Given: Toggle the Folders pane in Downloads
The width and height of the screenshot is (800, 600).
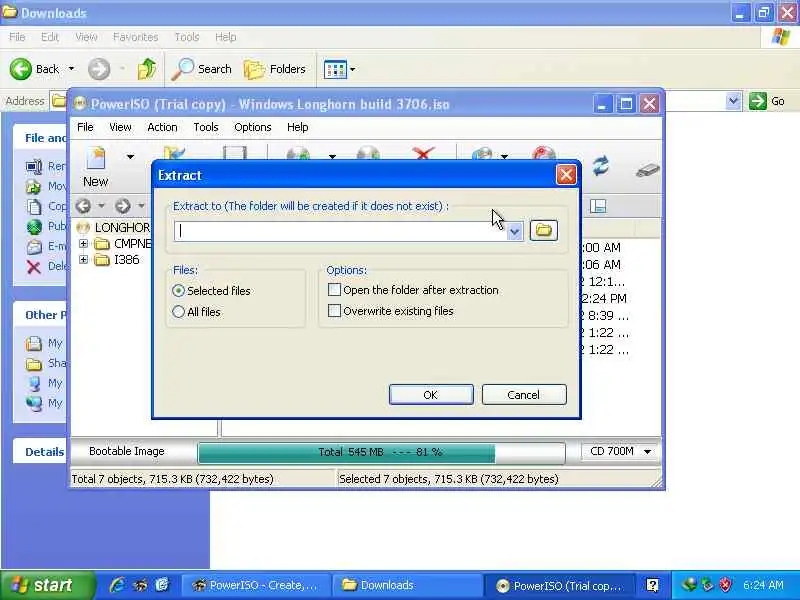Looking at the screenshot, I should [274, 69].
